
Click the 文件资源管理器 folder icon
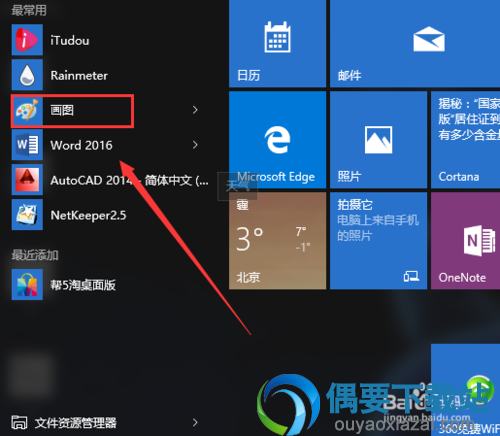(x=19, y=422)
